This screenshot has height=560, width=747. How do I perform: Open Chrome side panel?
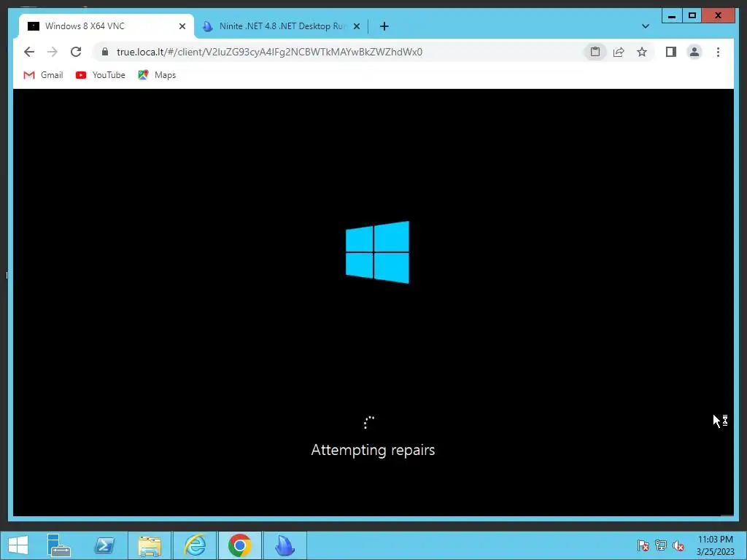[671, 52]
